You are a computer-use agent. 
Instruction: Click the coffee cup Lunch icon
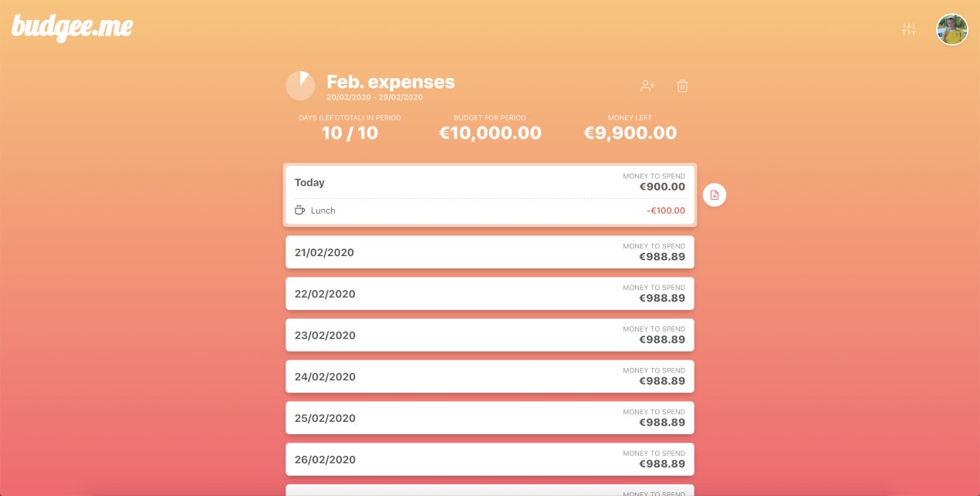click(300, 210)
